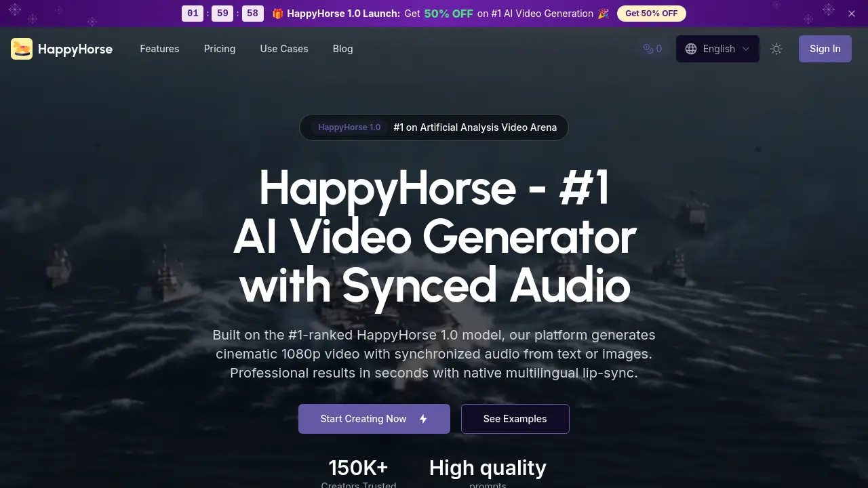The width and height of the screenshot is (868, 488).
Task: Start Creating Now button
Action: pos(374,419)
